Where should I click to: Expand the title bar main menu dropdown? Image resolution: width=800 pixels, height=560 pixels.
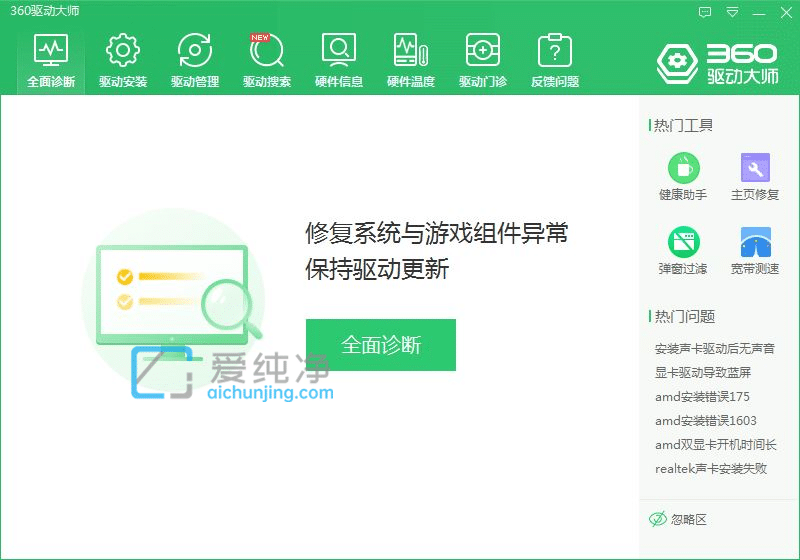tap(732, 12)
